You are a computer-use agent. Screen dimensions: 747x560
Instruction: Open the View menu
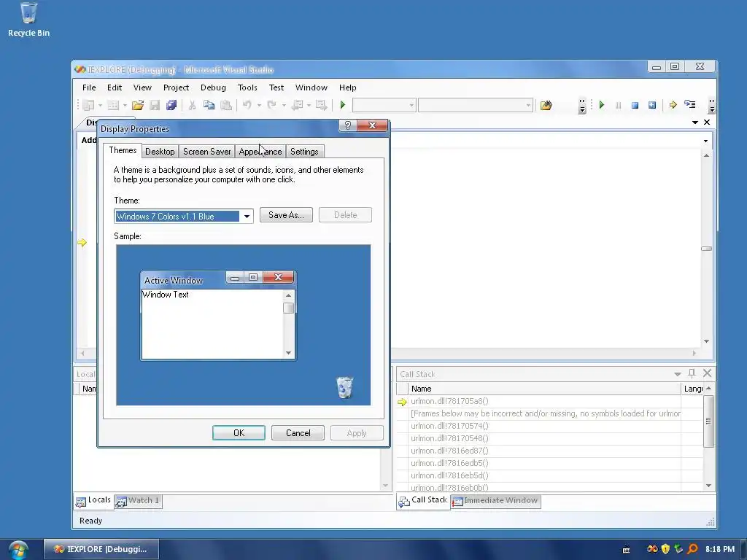click(x=142, y=87)
